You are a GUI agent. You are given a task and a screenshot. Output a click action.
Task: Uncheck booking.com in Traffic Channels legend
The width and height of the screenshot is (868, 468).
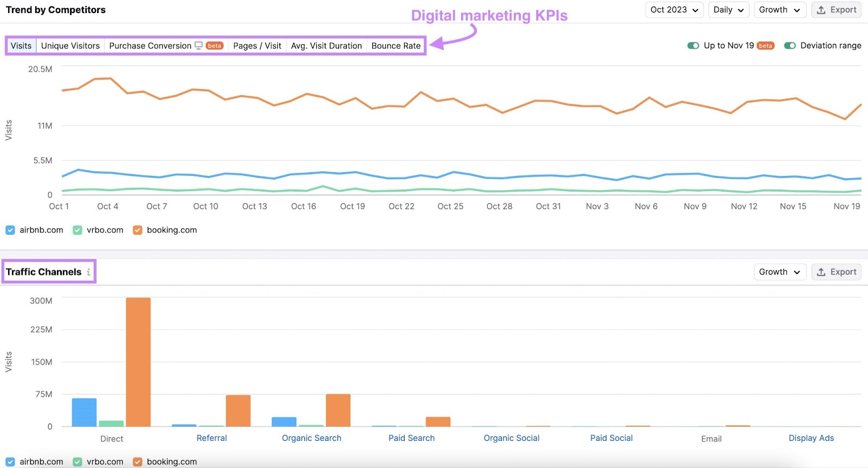[x=137, y=462]
